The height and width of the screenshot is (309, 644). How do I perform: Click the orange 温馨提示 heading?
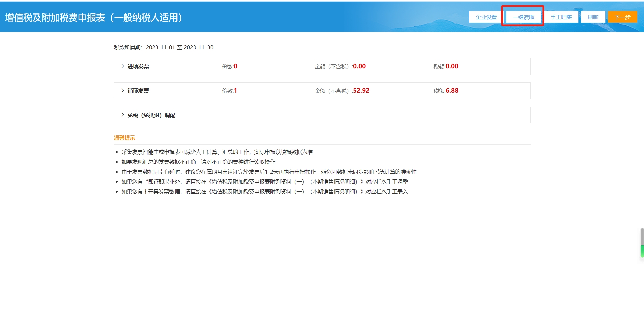[124, 138]
